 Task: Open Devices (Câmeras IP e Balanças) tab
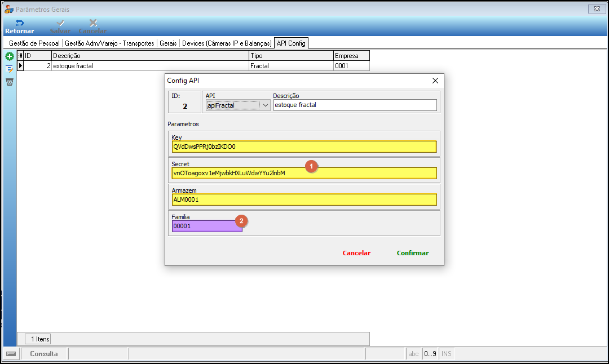pos(227,43)
